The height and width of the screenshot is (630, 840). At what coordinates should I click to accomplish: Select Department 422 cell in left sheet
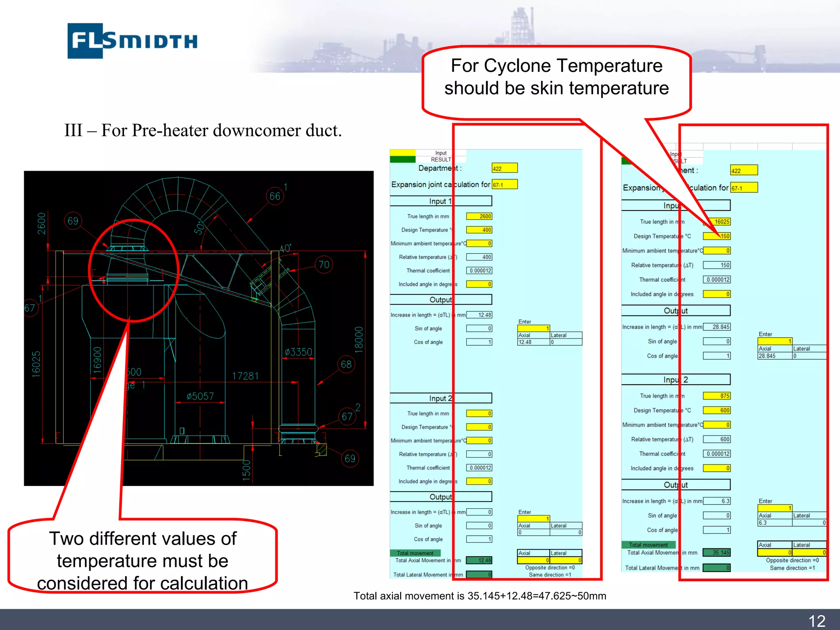504,168
